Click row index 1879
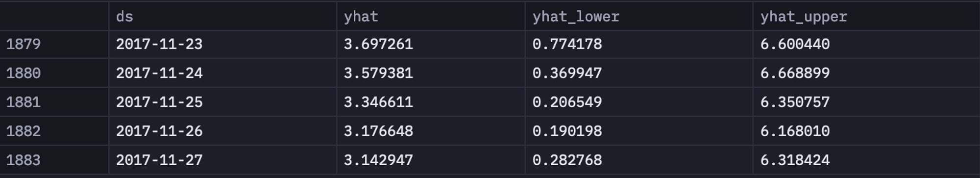 click(24, 44)
